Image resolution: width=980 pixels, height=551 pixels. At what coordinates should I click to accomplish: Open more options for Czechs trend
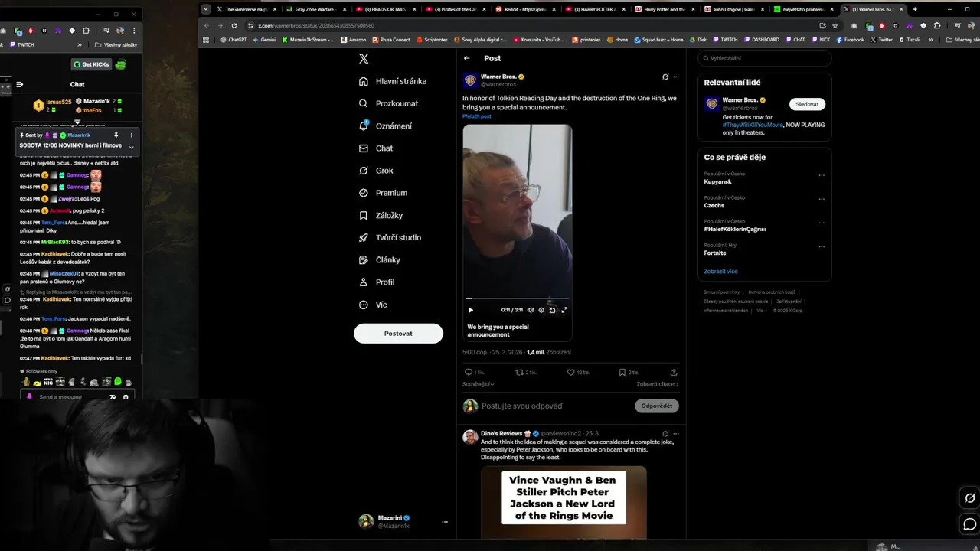pos(822,198)
